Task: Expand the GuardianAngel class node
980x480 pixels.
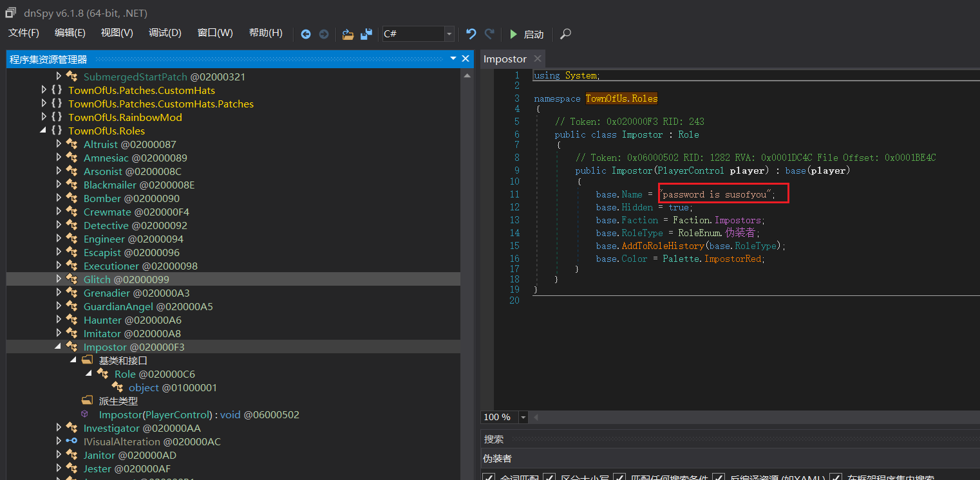Action: [x=59, y=306]
